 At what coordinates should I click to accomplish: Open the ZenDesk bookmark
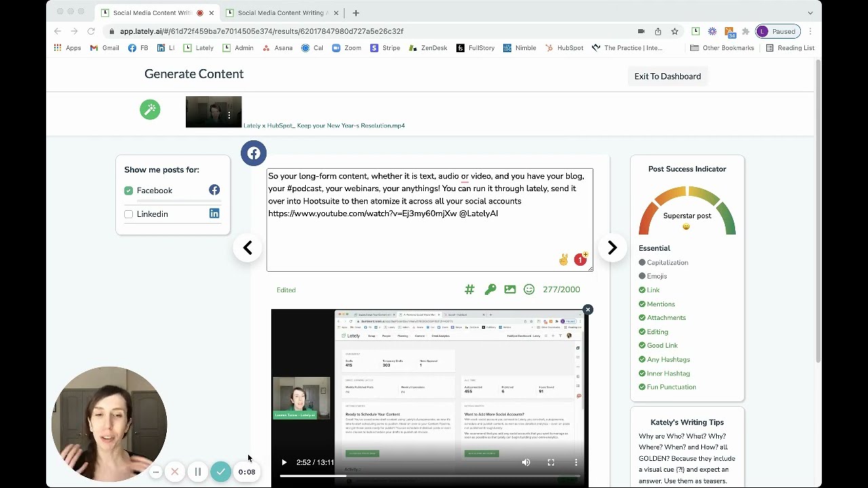[427, 48]
